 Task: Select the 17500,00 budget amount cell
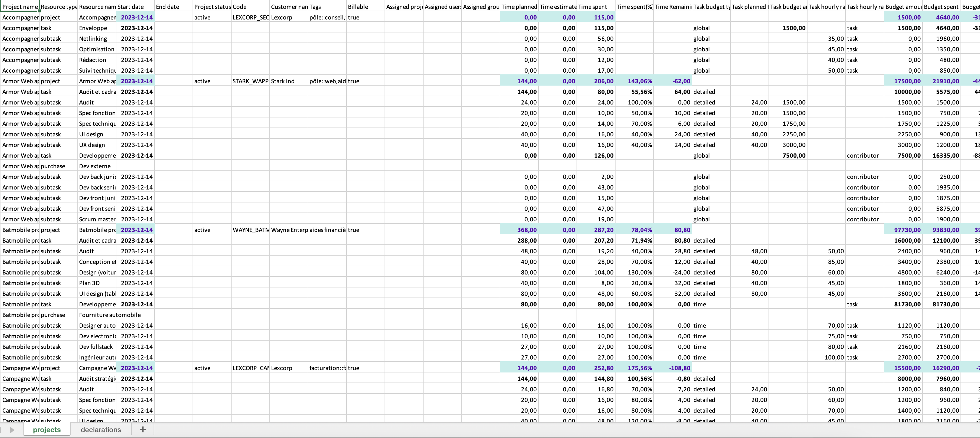903,81
